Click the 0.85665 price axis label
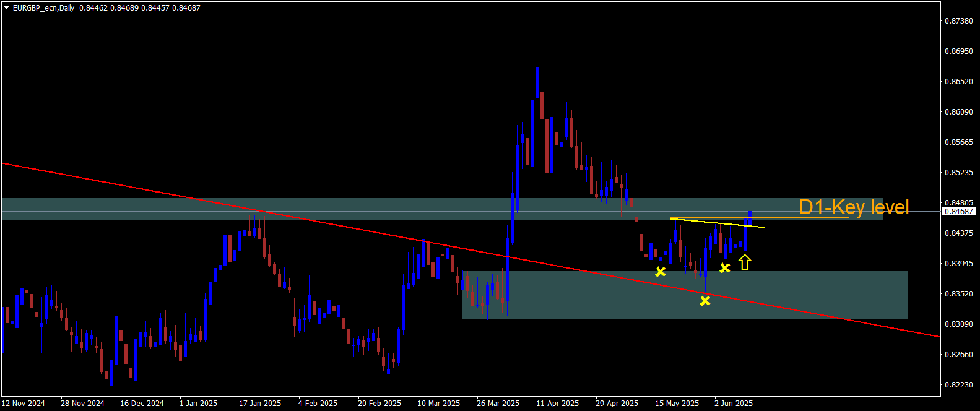 958,142
